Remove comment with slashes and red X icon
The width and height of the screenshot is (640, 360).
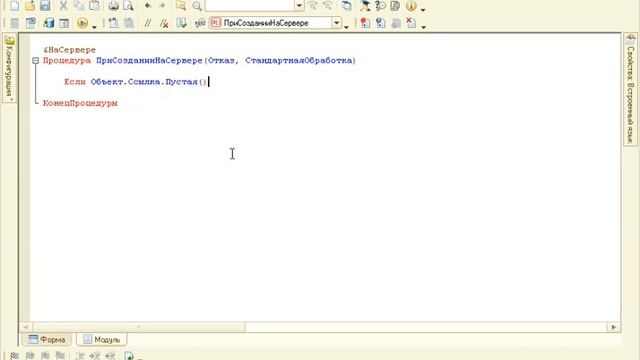[x=164, y=23]
